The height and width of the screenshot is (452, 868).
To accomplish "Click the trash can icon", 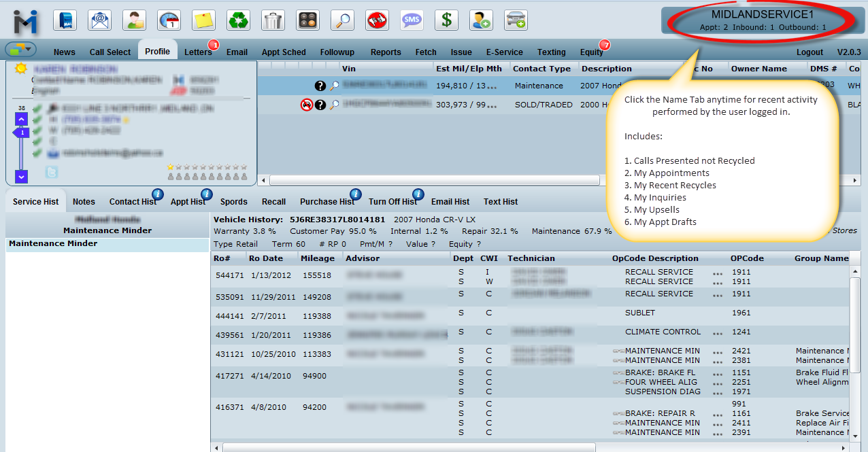I will pos(273,20).
